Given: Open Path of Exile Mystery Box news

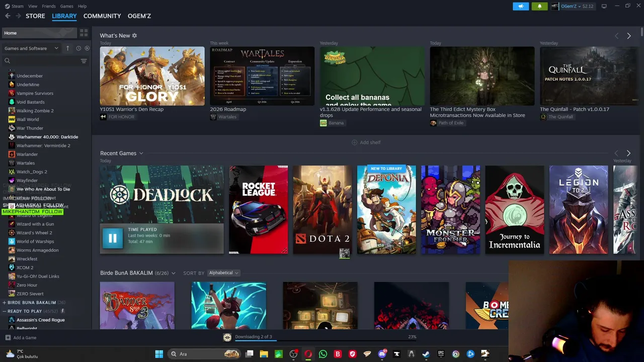Looking at the screenshot, I should pos(477,112).
